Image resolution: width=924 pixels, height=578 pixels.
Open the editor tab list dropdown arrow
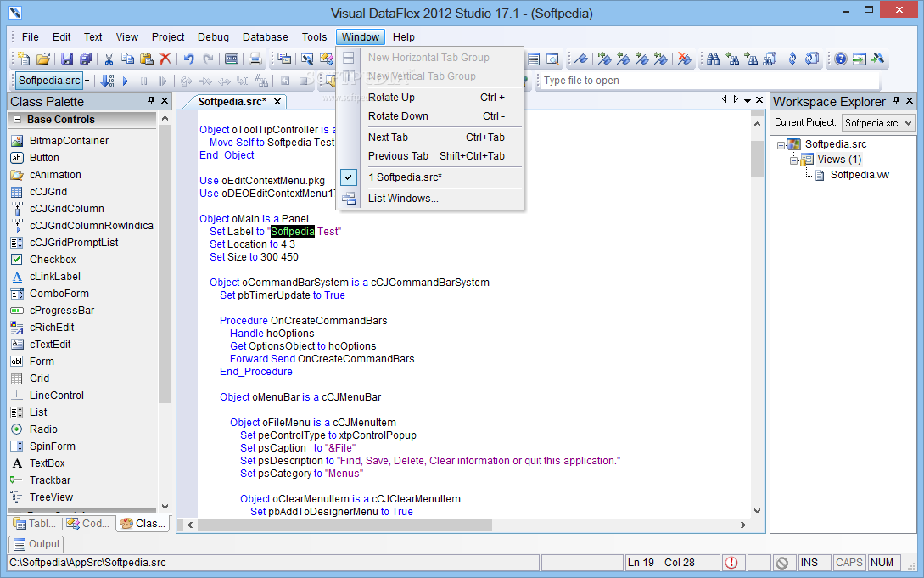click(x=748, y=100)
